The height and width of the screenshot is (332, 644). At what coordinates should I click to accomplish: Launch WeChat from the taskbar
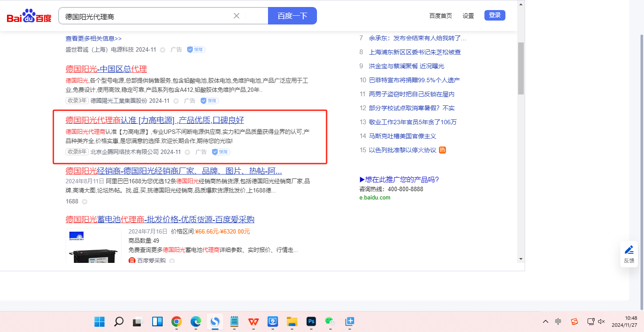[x=330, y=322]
